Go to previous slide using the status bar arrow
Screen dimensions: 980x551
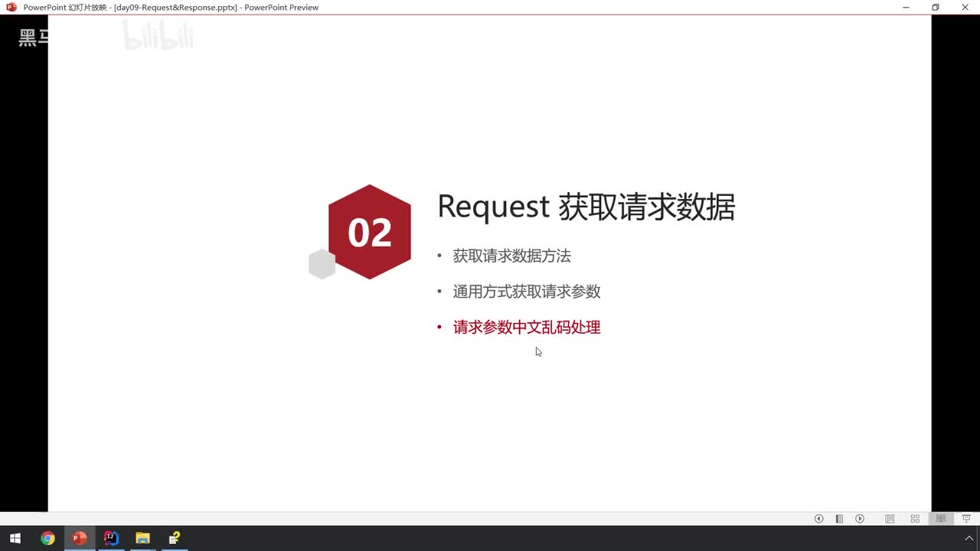click(818, 519)
